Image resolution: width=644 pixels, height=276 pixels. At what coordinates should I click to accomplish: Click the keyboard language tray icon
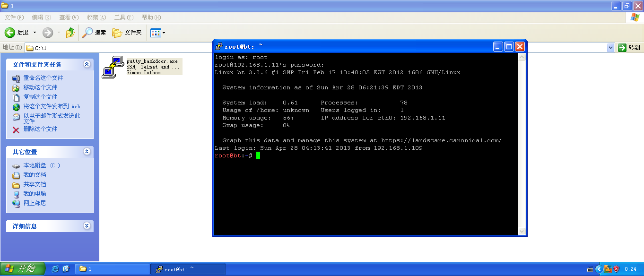[x=590, y=269]
